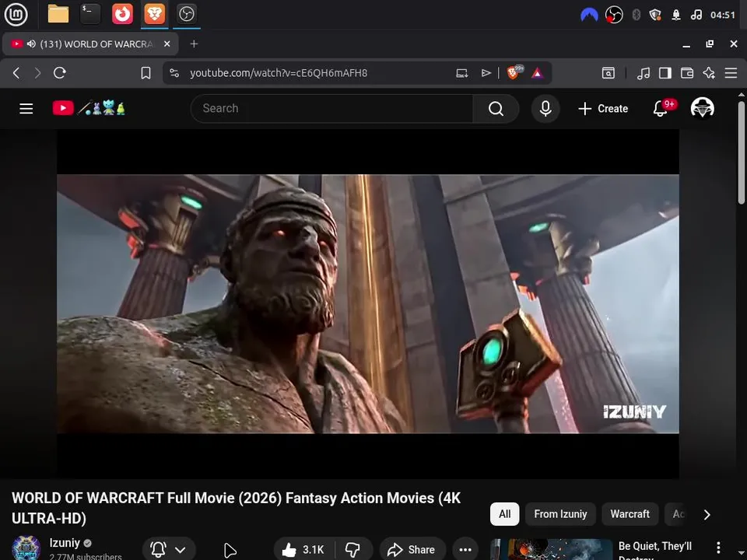Open the tab search toolbar icon

click(608, 73)
